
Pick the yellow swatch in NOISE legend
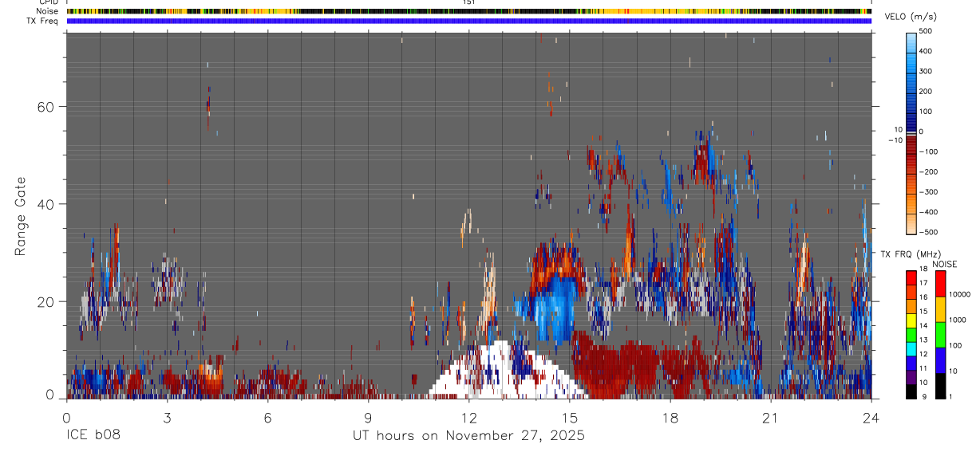pos(939,309)
